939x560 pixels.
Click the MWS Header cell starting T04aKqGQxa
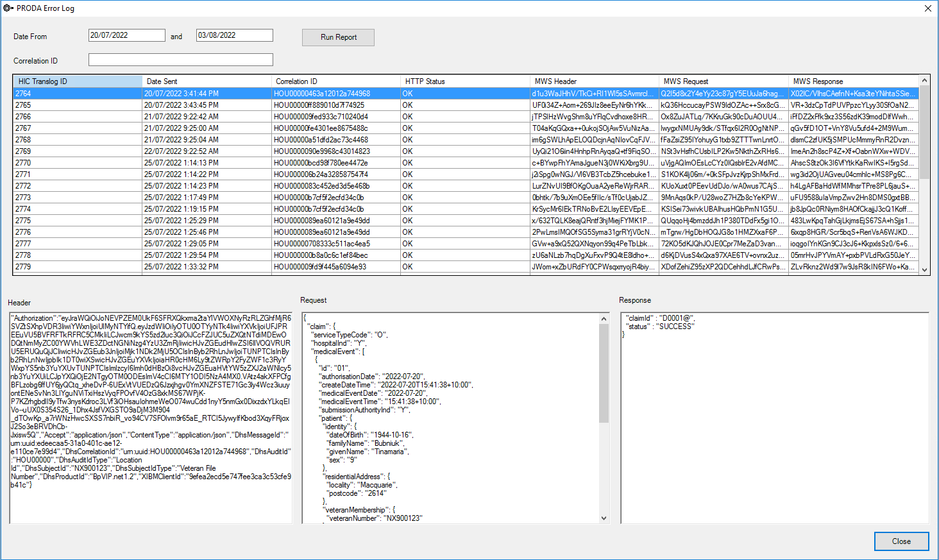[x=595, y=128]
